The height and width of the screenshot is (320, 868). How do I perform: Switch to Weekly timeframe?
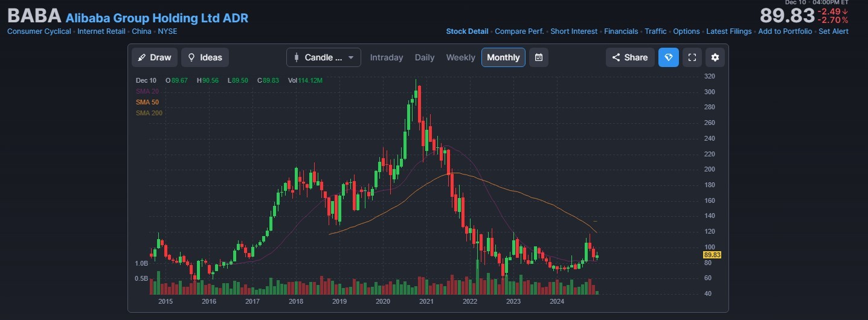(461, 57)
